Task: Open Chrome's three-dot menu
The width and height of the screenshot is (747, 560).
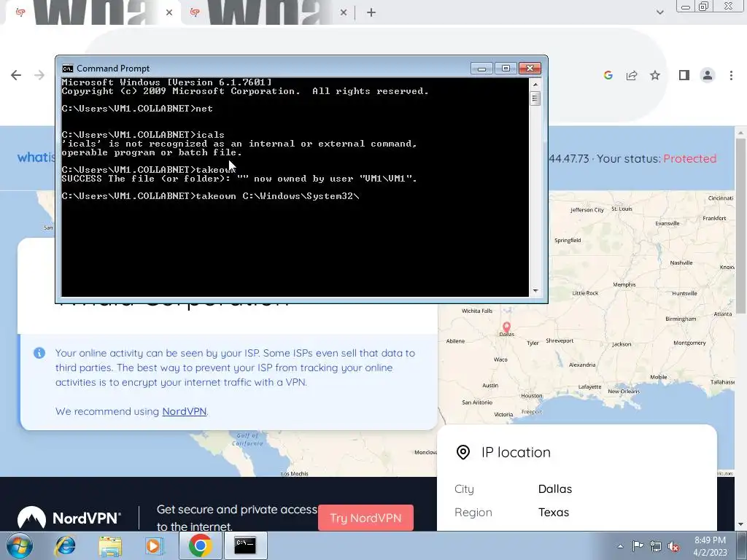Action: [x=731, y=75]
